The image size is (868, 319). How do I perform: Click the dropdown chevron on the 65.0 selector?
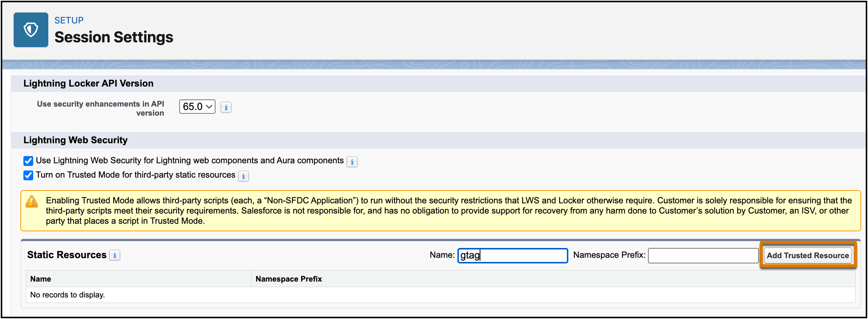[x=208, y=107]
